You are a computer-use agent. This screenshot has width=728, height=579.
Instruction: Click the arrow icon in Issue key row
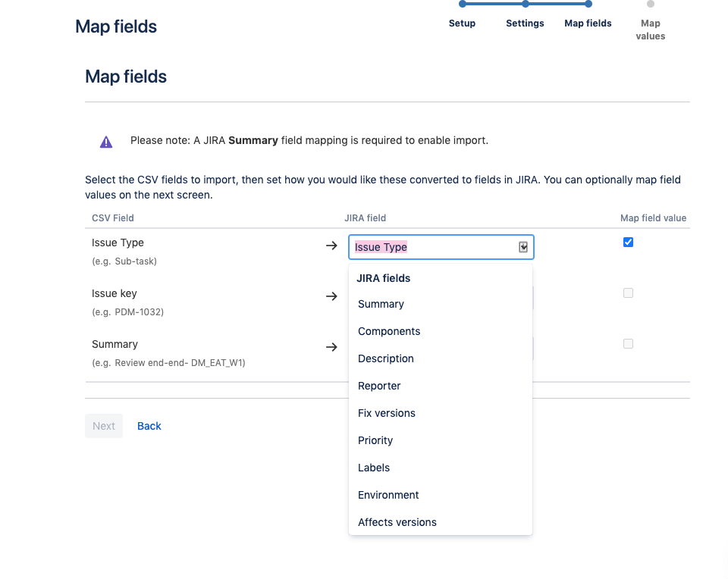(x=331, y=296)
